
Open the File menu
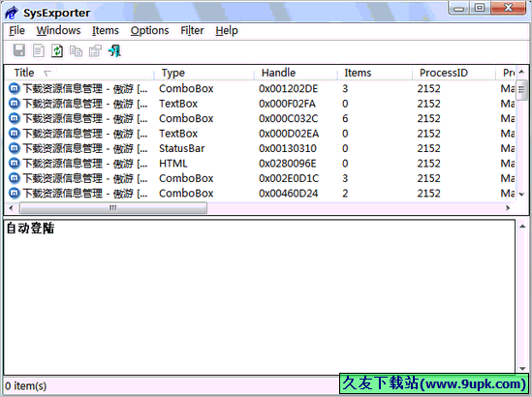[16, 31]
